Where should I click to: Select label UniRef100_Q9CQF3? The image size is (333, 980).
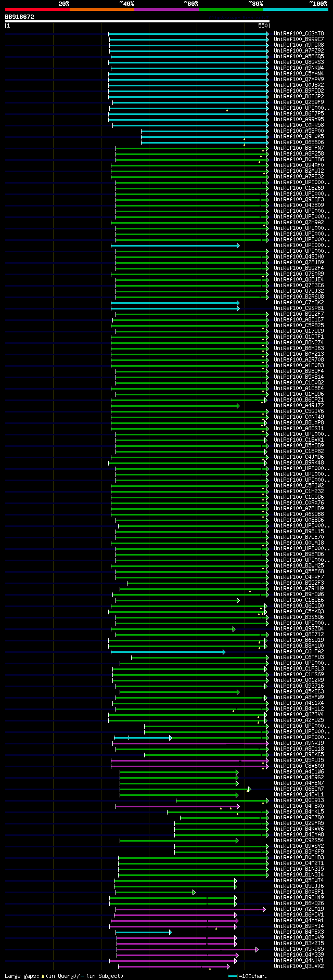[299, 199]
